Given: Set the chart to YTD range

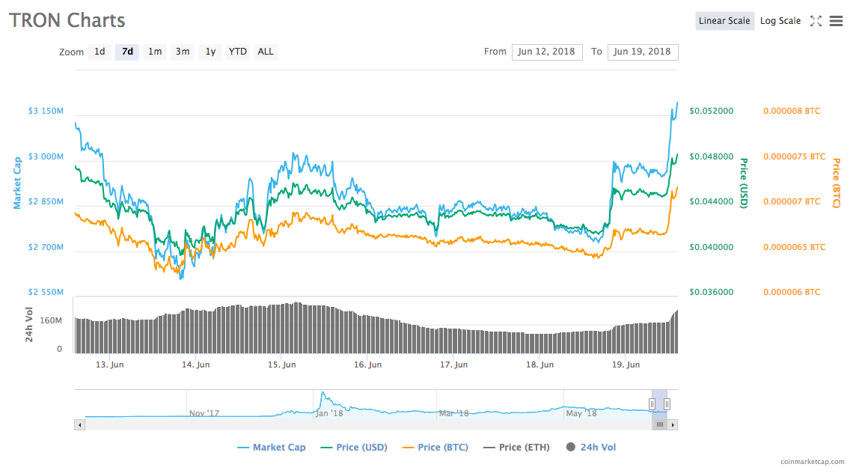Looking at the screenshot, I should pos(237,52).
